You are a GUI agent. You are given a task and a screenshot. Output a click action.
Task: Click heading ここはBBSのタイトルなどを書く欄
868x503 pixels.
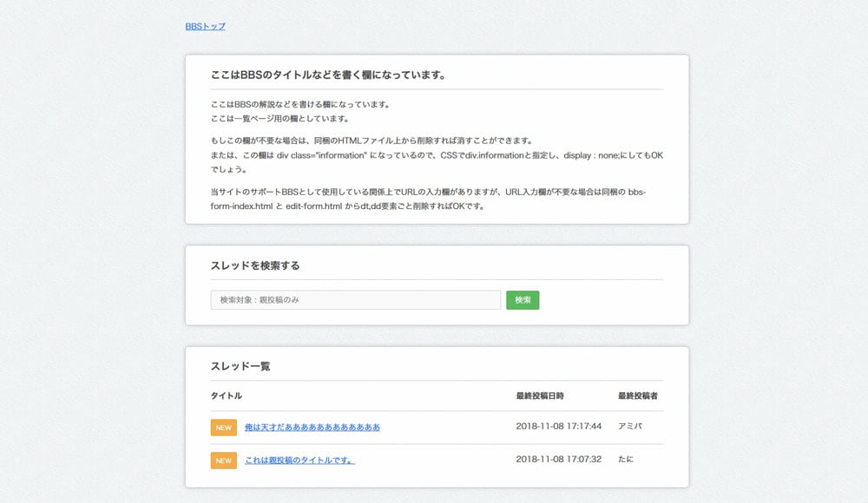tap(328, 75)
